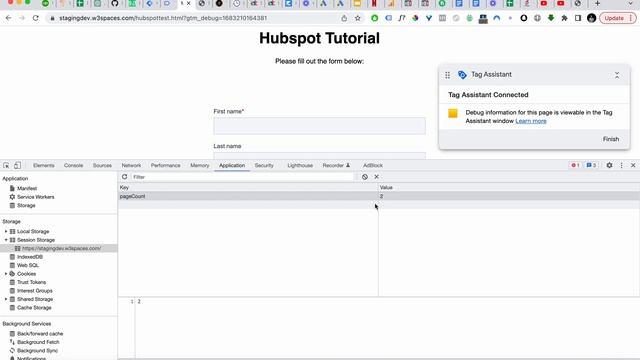Open Background Sync in the sidebar
This screenshot has height=360, width=640.
coord(37,351)
